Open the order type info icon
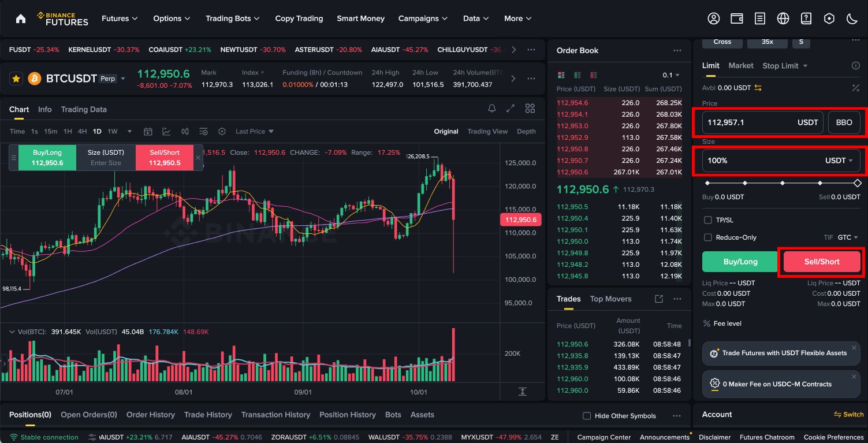 pyautogui.click(x=856, y=66)
